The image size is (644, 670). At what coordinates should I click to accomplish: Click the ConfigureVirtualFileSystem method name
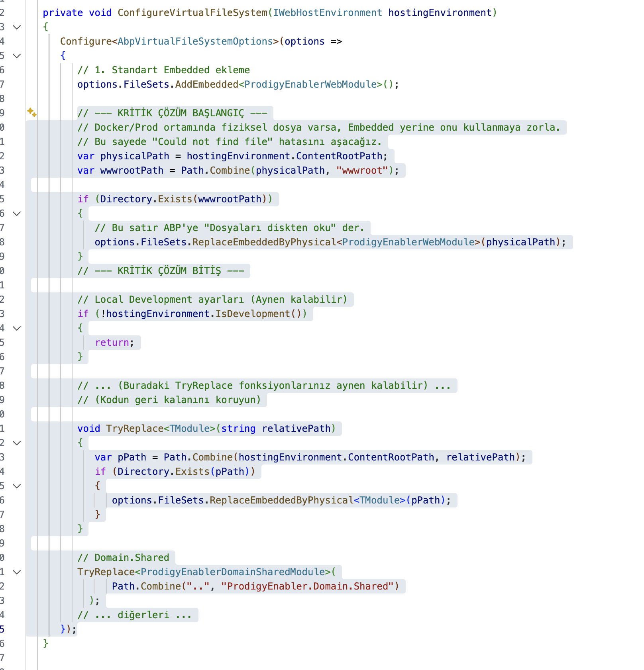pyautogui.click(x=192, y=13)
